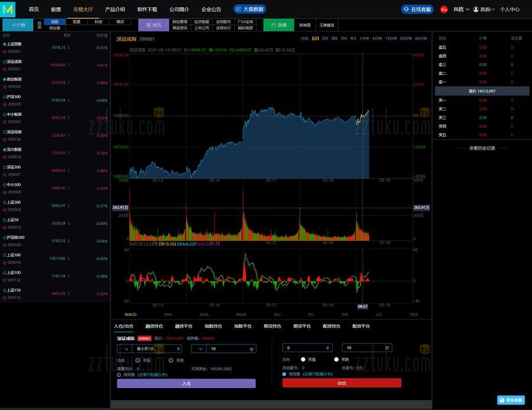Open 交易大厅 in top navigation
Viewport: 532px width, 410px height.
[x=83, y=9]
